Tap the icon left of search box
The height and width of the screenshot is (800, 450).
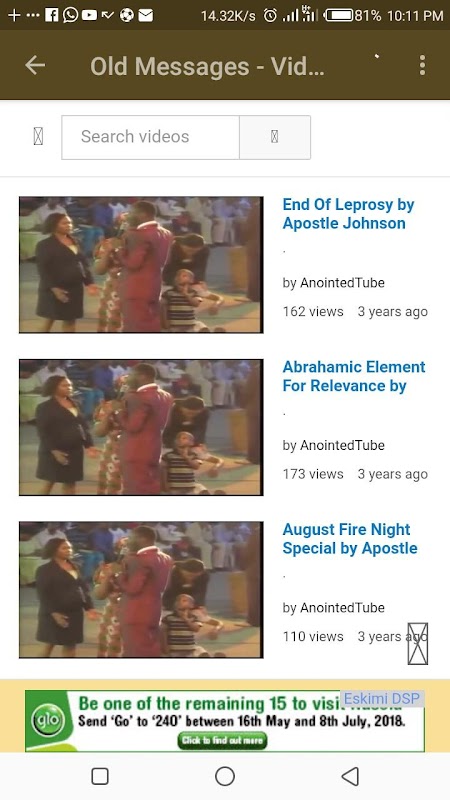[38, 137]
